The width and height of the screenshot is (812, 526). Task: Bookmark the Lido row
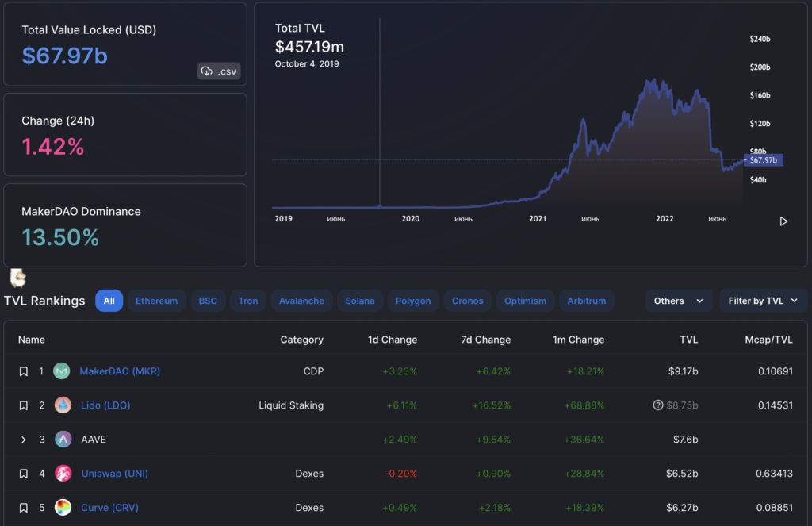(x=23, y=405)
